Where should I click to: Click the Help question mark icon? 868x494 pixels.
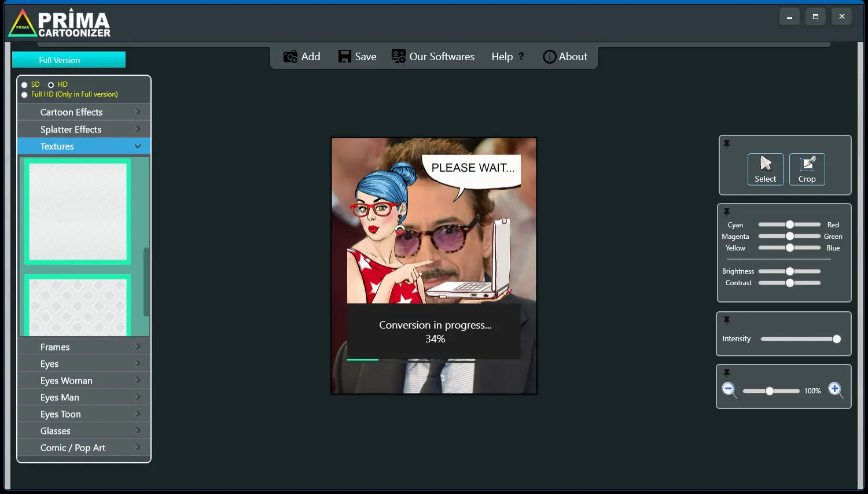tap(521, 56)
